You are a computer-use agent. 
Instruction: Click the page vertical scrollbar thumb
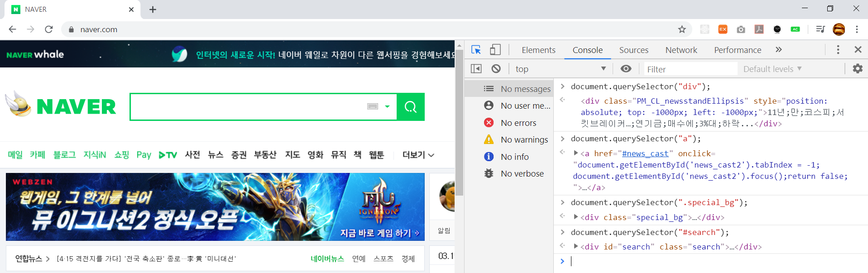[459, 122]
